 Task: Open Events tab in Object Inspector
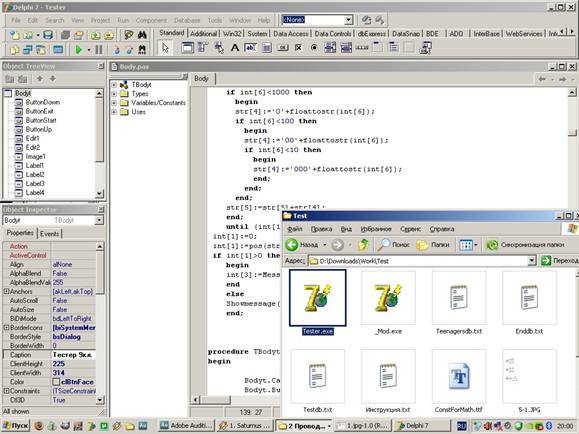click(x=49, y=234)
